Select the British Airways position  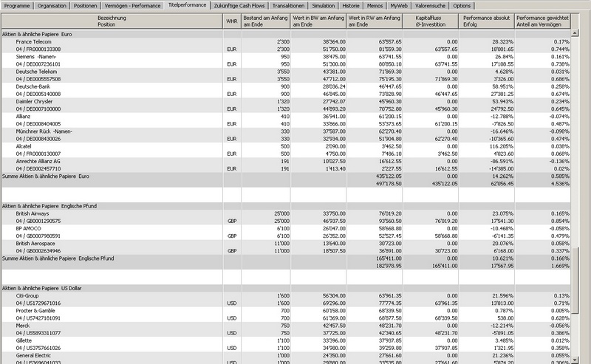(286, 217)
